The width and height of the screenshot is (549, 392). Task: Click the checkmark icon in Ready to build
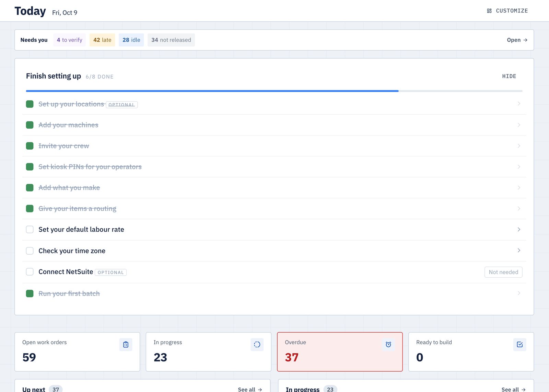(x=520, y=345)
